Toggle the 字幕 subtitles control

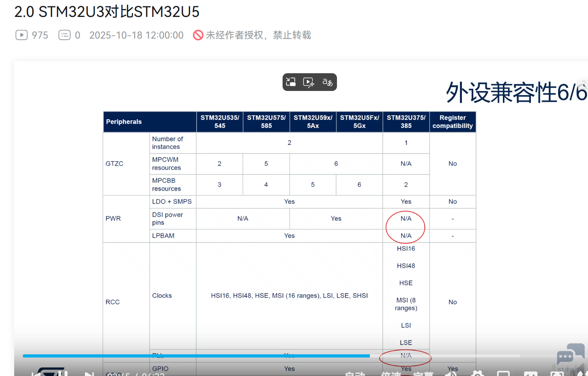tap(424, 374)
